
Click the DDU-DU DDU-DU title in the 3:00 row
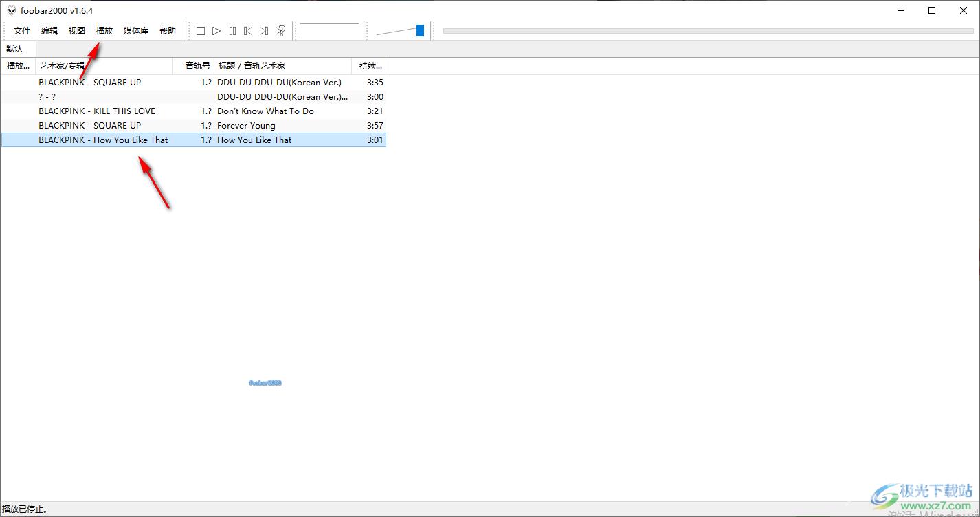tap(282, 97)
